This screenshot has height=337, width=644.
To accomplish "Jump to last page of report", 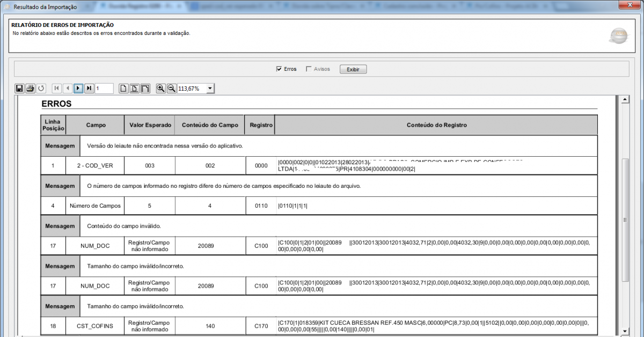I will [89, 88].
